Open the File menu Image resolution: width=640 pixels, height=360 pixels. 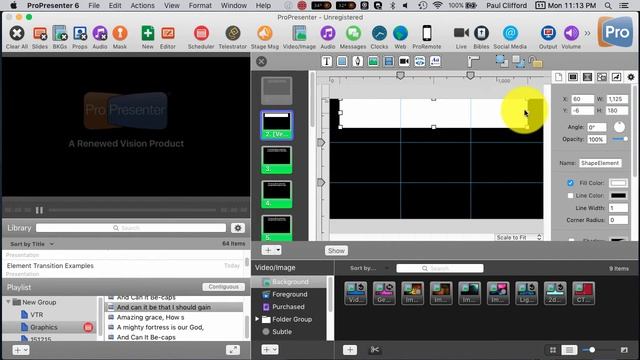click(x=94, y=5)
